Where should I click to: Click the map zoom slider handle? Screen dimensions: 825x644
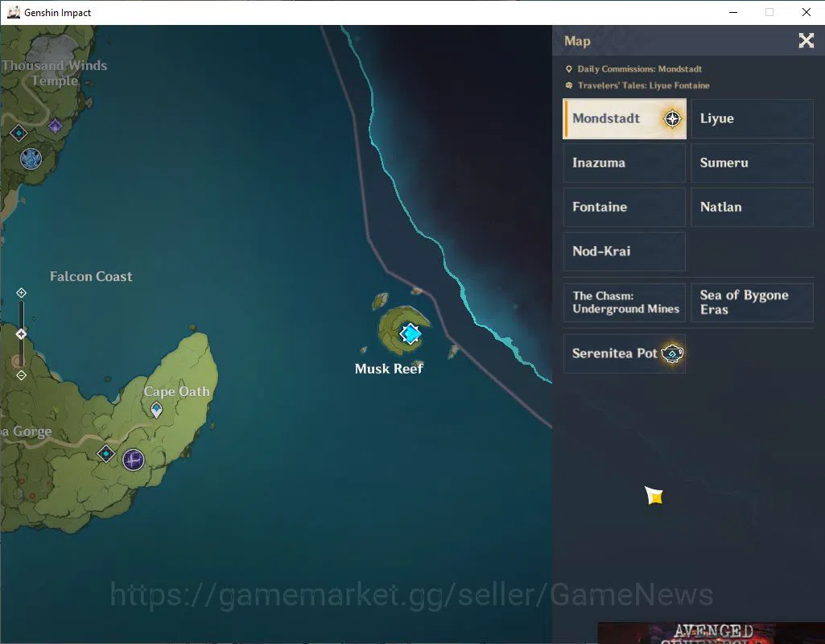[x=21, y=334]
